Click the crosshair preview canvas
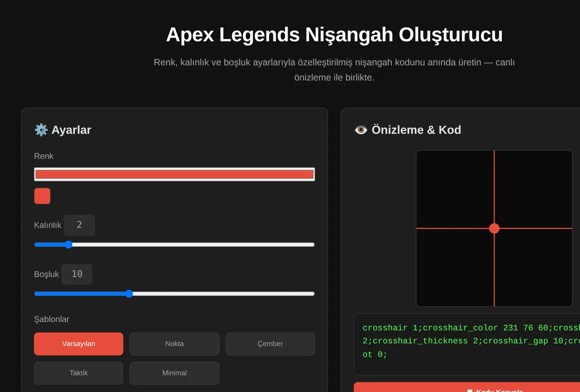Image resolution: width=580 pixels, height=392 pixels. [494, 228]
